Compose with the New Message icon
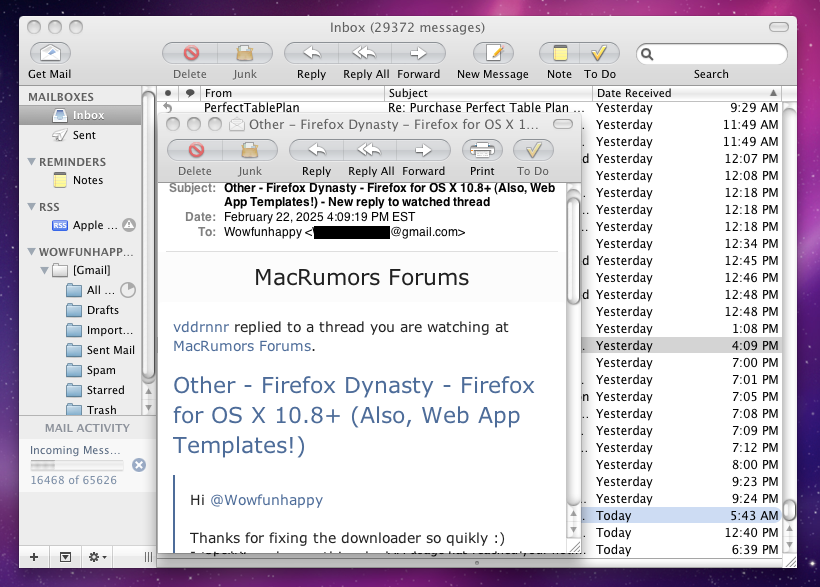The height and width of the screenshot is (587, 820). tap(493, 53)
